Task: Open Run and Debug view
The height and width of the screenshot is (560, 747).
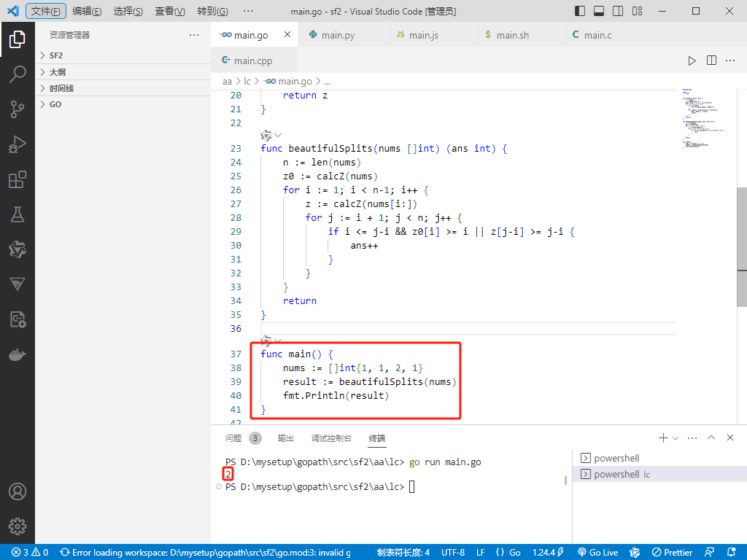Action: point(18,144)
